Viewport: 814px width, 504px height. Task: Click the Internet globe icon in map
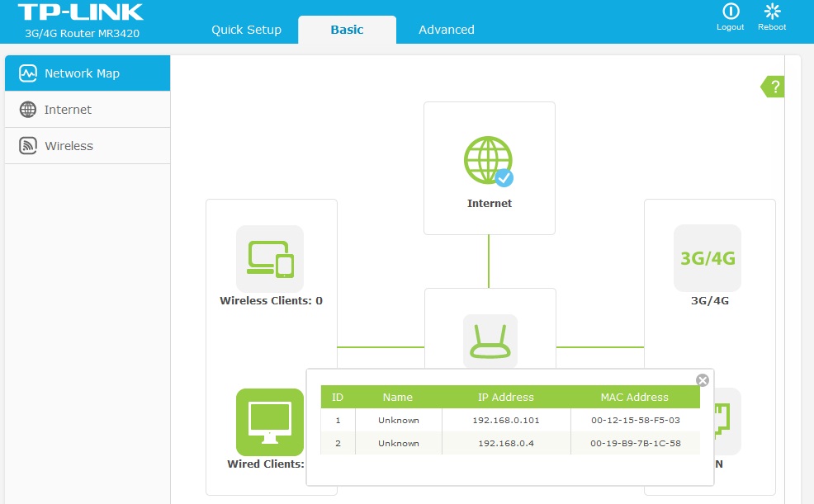pyautogui.click(x=489, y=161)
